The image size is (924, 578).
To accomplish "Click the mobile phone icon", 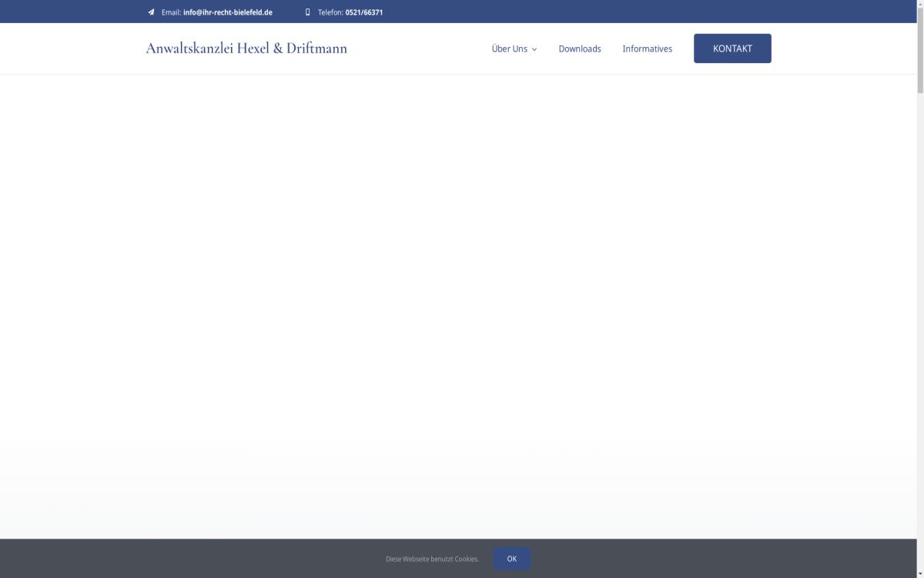I will pyautogui.click(x=307, y=12).
